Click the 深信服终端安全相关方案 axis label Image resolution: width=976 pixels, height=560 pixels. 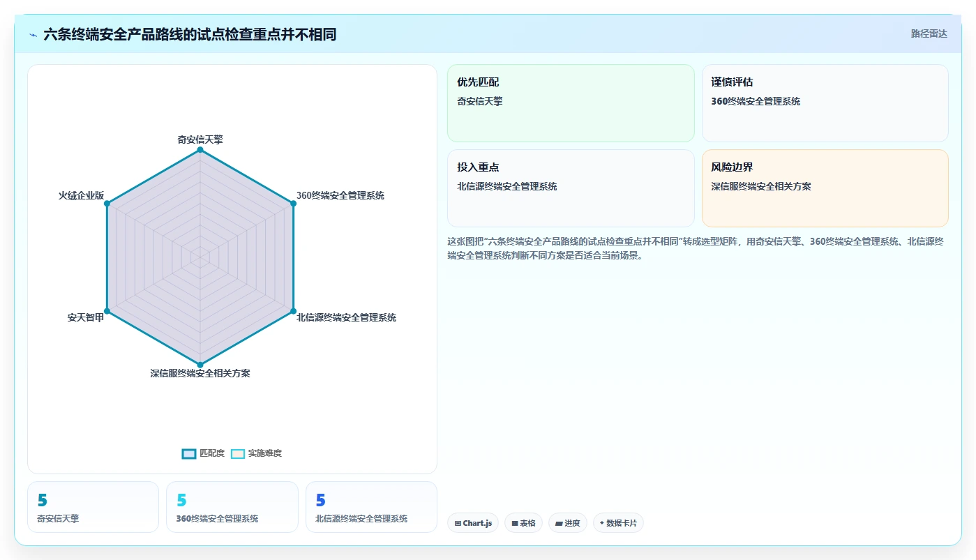[200, 374]
